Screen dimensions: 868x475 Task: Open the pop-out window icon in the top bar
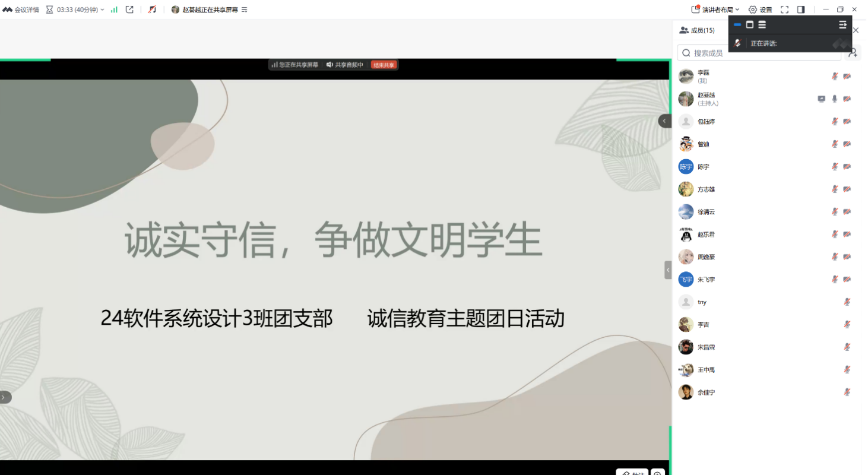coord(129,9)
